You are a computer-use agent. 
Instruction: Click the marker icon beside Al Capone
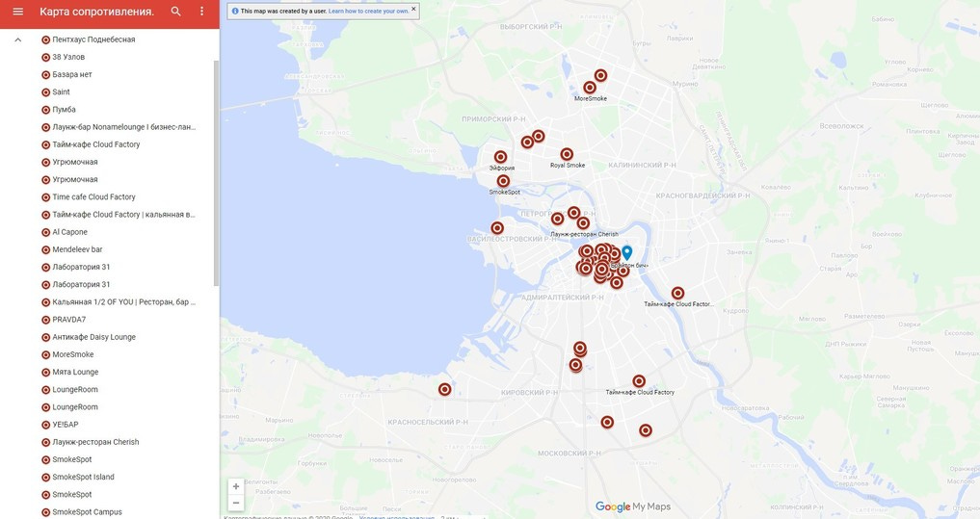point(45,232)
